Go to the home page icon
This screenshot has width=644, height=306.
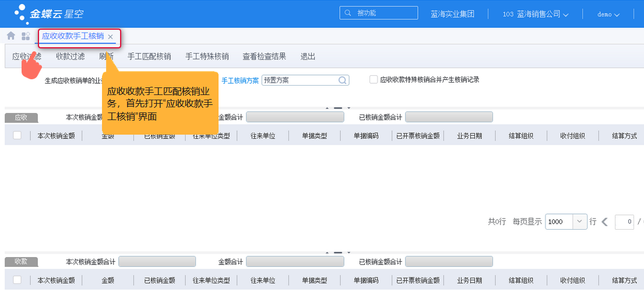pos(11,36)
